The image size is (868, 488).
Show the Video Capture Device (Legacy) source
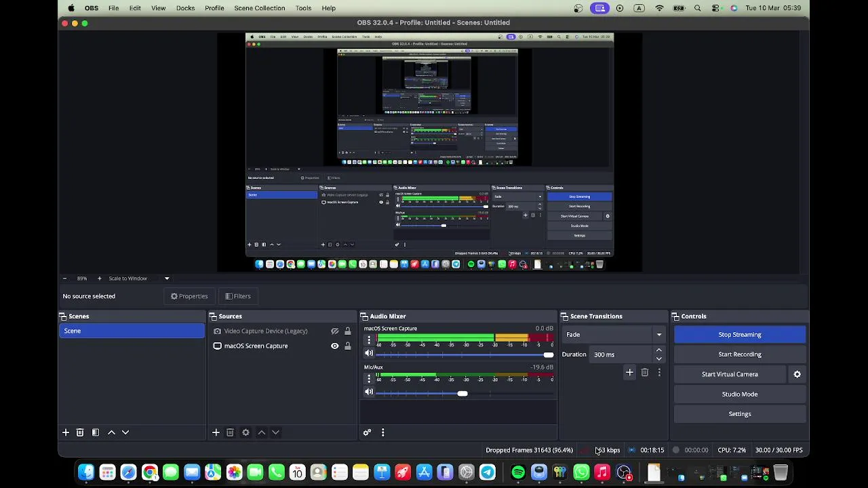point(334,331)
